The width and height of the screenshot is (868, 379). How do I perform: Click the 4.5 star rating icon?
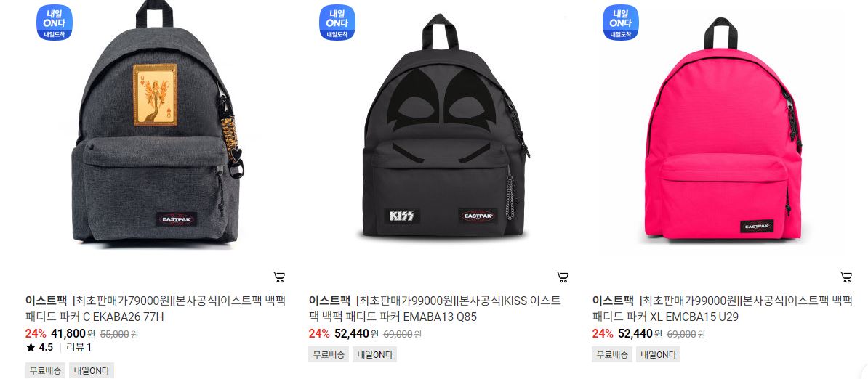click(x=31, y=348)
